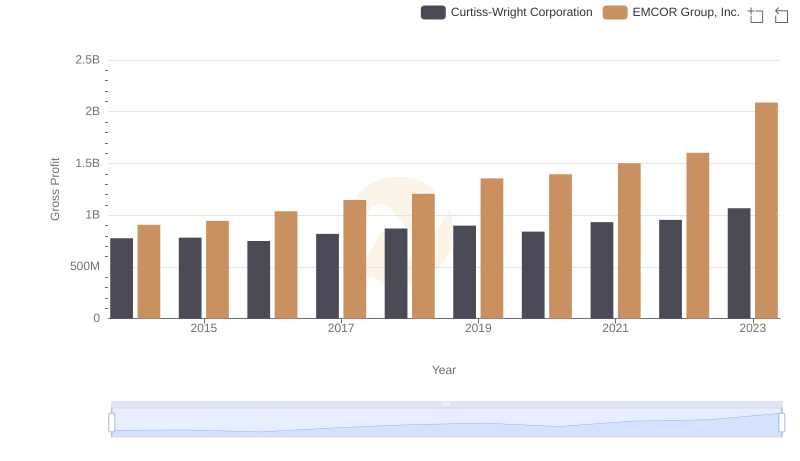800x461 pixels.
Task: Click the top grip of zoom slider
Action: tap(446, 404)
